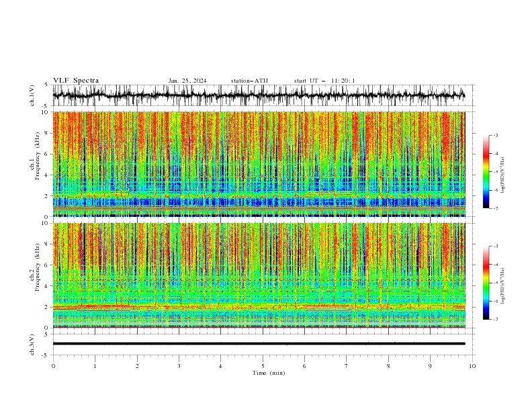Click the flat ch.3 voltage trace
The width and height of the screenshot is (532, 411).
coord(259,344)
